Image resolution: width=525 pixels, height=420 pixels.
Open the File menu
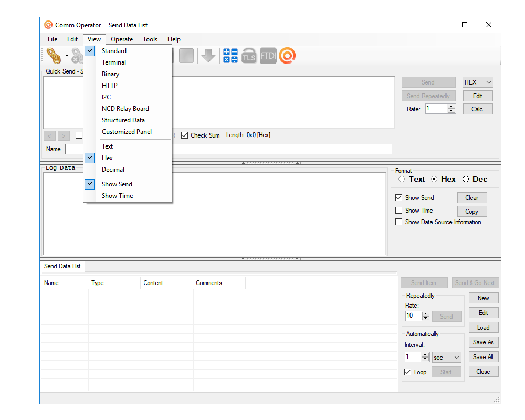(x=52, y=39)
